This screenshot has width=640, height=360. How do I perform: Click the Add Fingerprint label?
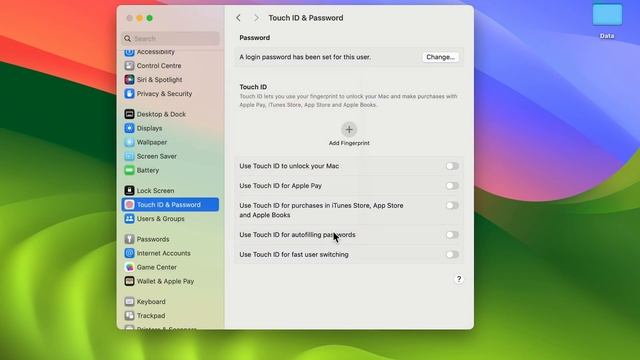pyautogui.click(x=349, y=143)
